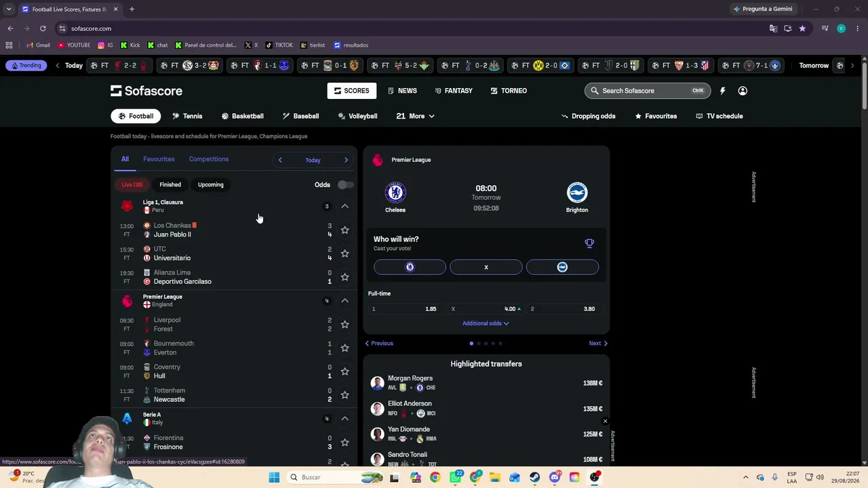Open the YOUTUBE bookmark
The image size is (868, 488).
pos(74,45)
